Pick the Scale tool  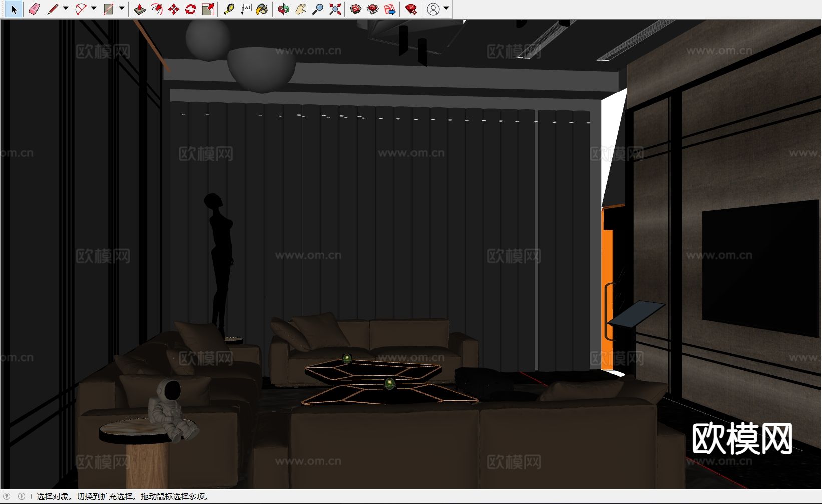[x=208, y=9]
